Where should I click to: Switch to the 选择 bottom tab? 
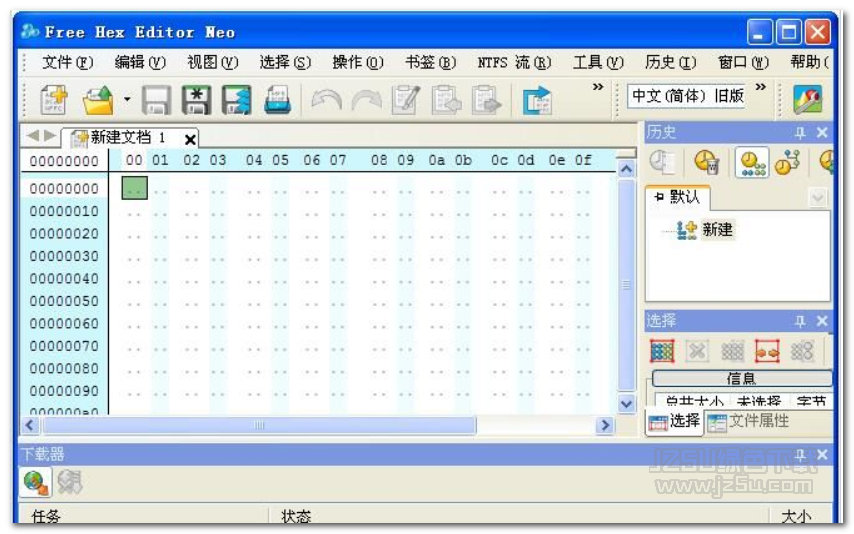point(674,421)
